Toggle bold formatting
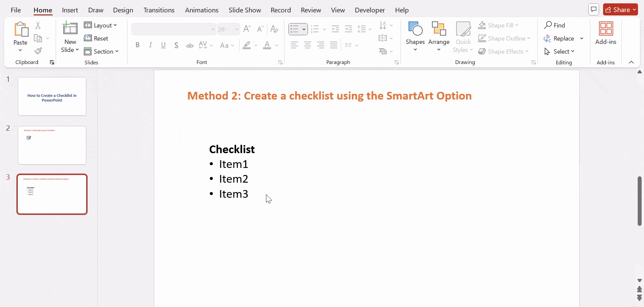 point(138,45)
